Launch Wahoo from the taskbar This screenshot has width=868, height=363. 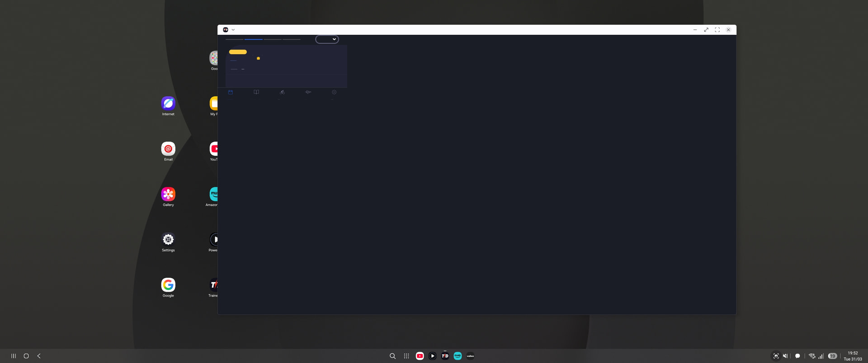[470, 356]
